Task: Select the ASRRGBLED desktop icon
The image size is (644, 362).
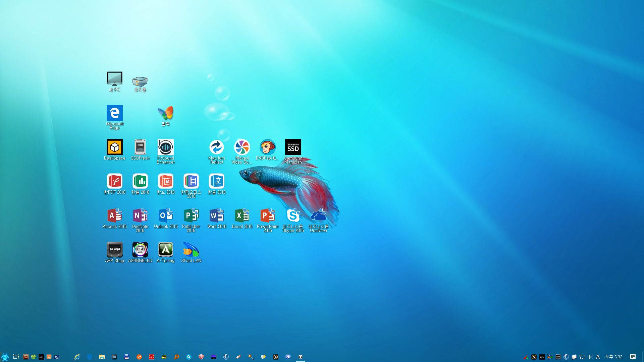Action: pos(140,252)
